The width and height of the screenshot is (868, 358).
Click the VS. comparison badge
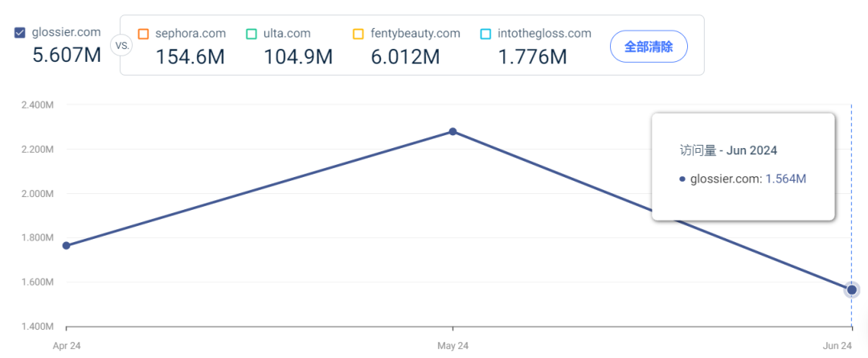click(123, 46)
